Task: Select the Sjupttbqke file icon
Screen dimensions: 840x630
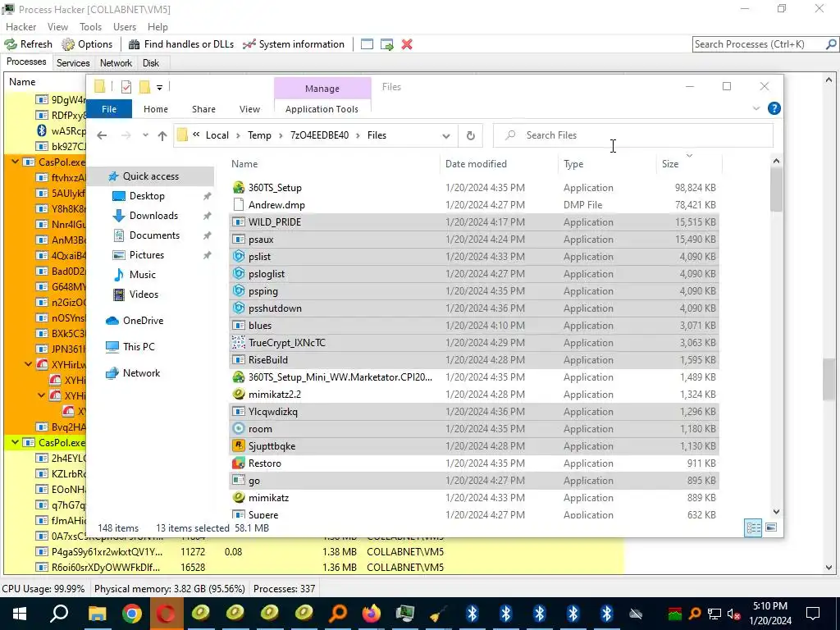Action: [239, 445]
